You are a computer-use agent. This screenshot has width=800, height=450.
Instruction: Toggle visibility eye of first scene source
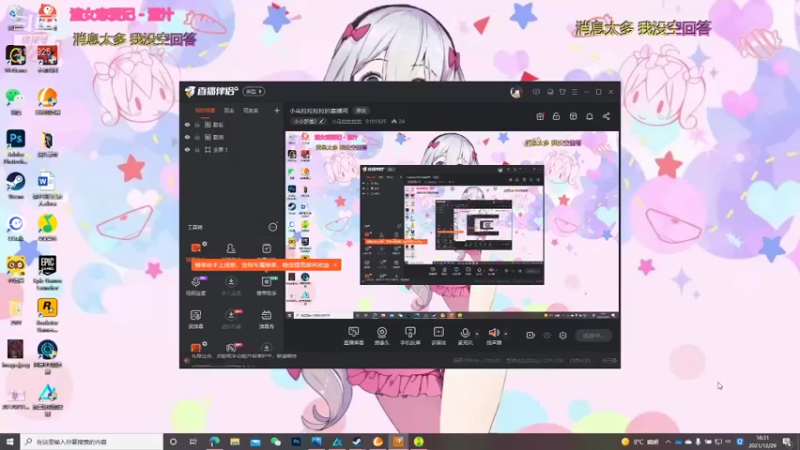tap(187, 124)
